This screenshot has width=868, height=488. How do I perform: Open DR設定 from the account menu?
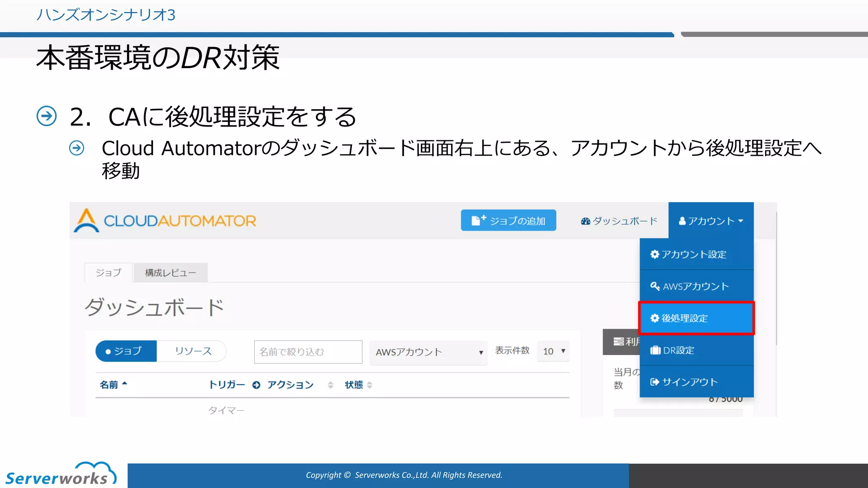696,350
